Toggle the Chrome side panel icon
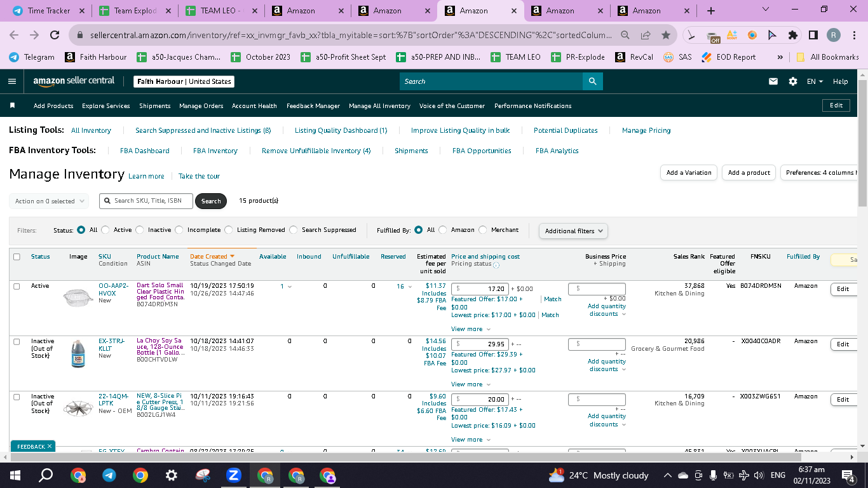This screenshot has height=488, width=868. tap(813, 35)
